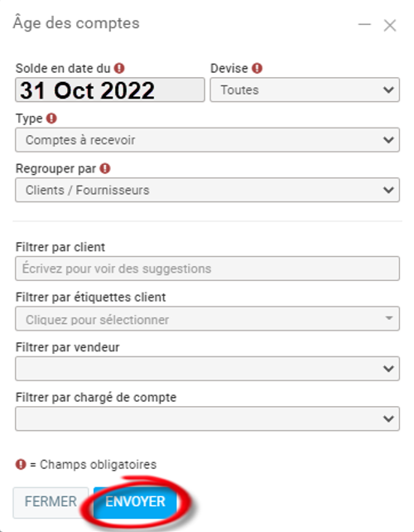Click the required-field icon beside Devise

pos(257,68)
